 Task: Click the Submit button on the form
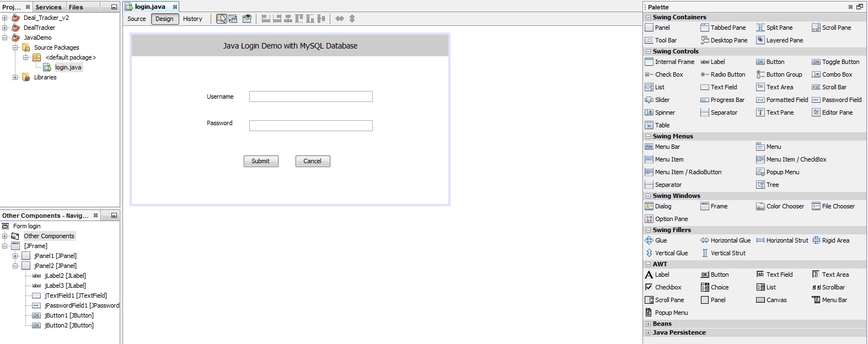coord(261,161)
